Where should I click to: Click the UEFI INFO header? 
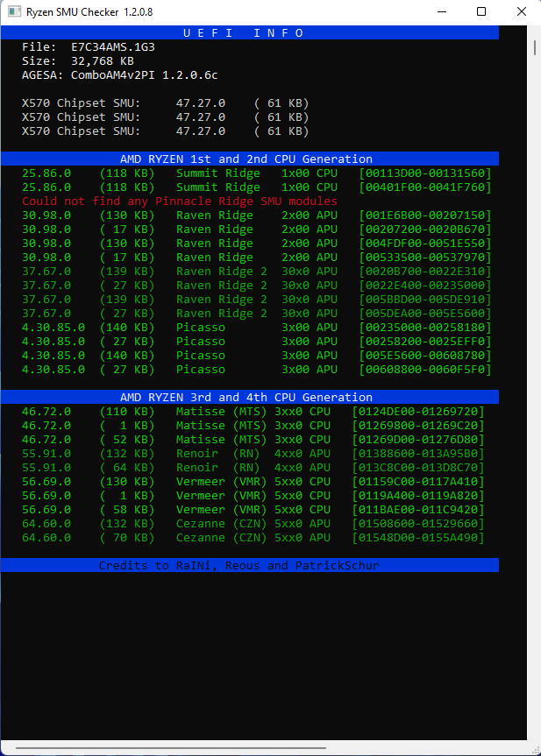[250, 32]
